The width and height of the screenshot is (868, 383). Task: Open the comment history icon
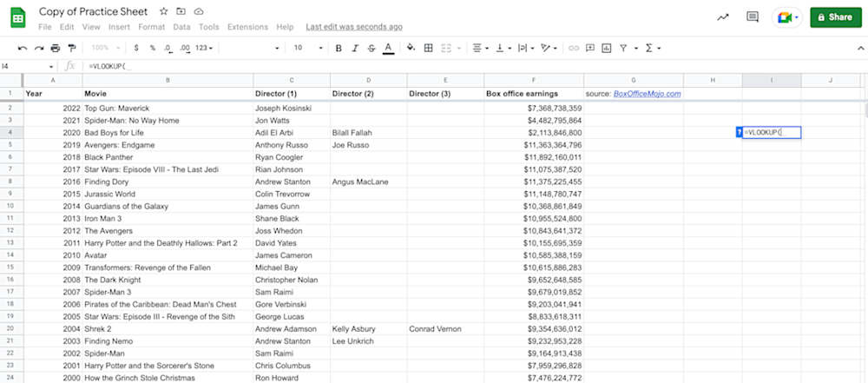click(753, 17)
